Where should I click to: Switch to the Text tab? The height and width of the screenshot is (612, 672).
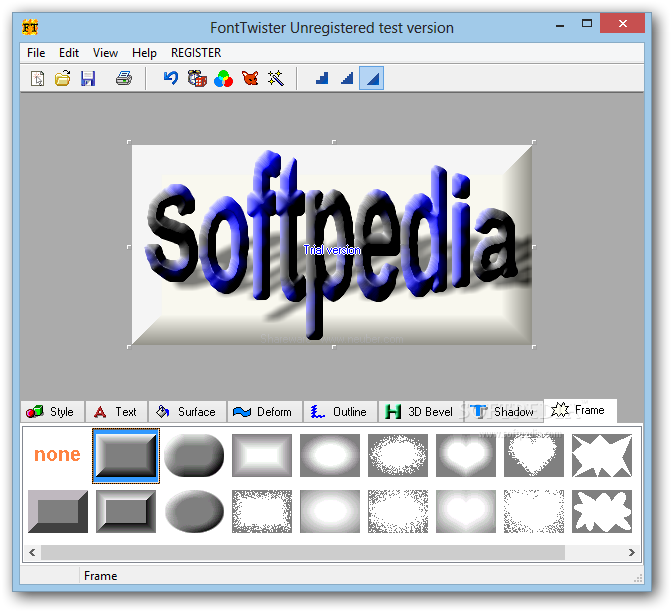pyautogui.click(x=116, y=412)
